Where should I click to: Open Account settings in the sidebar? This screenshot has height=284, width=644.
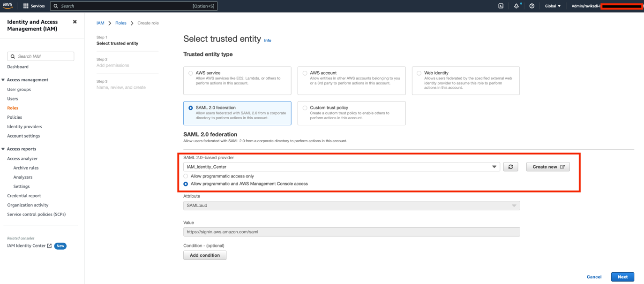[23, 136]
